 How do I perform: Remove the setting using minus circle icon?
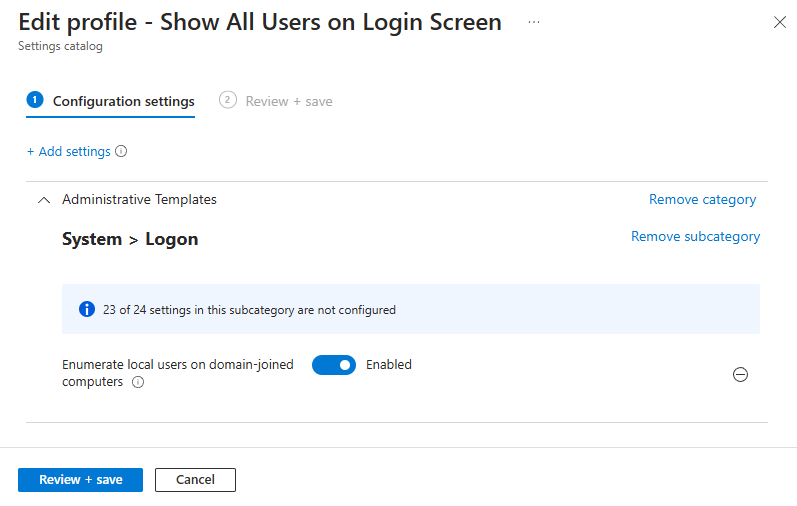coord(740,375)
